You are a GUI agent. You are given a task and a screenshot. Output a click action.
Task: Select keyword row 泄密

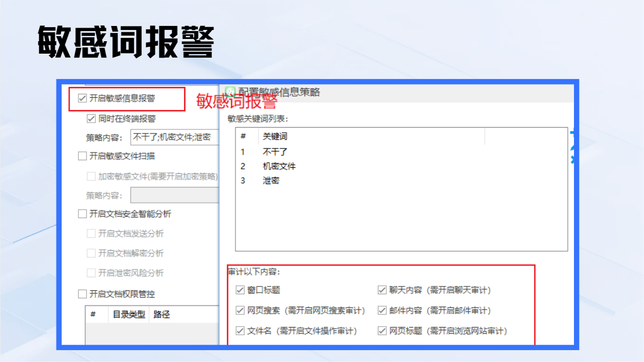coord(401,181)
